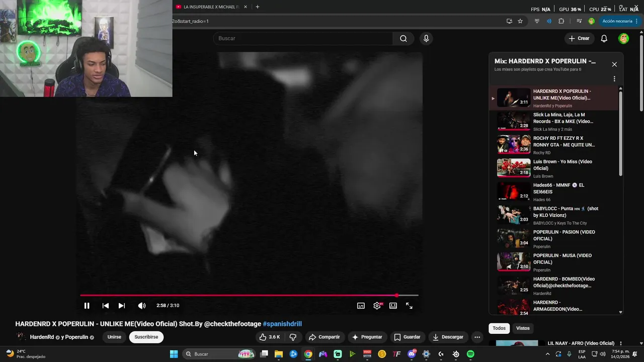Skip to next video in player
The height and width of the screenshot is (362, 644).
[x=121, y=306]
